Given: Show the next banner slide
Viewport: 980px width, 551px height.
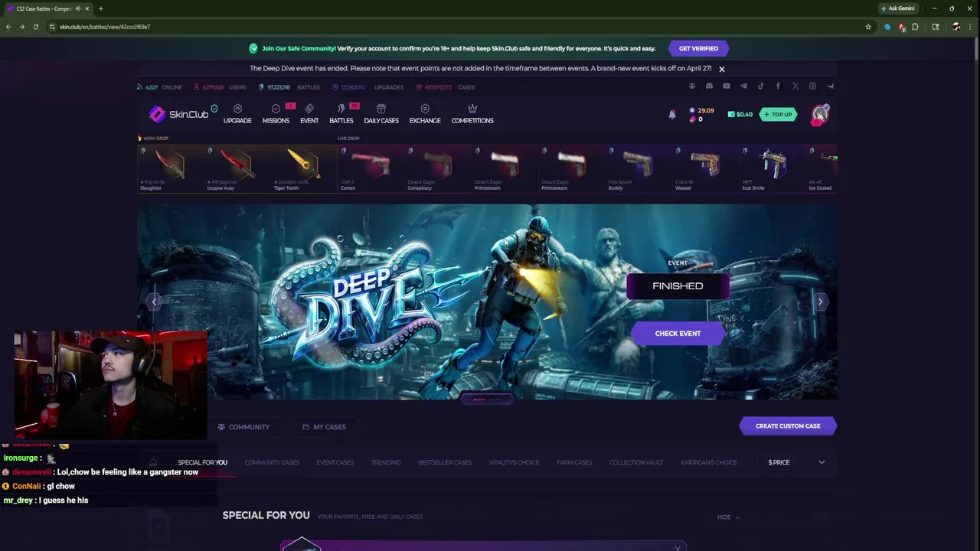Looking at the screenshot, I should (x=820, y=302).
